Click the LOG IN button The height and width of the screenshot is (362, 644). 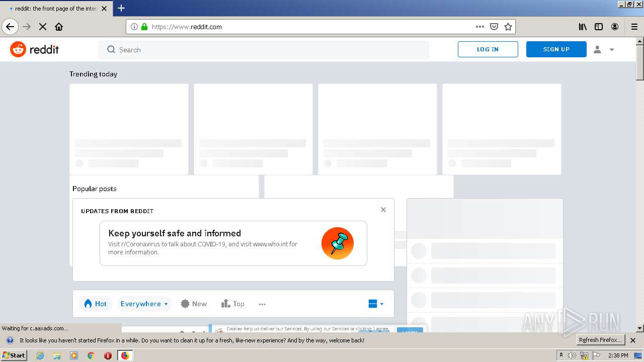(x=488, y=49)
